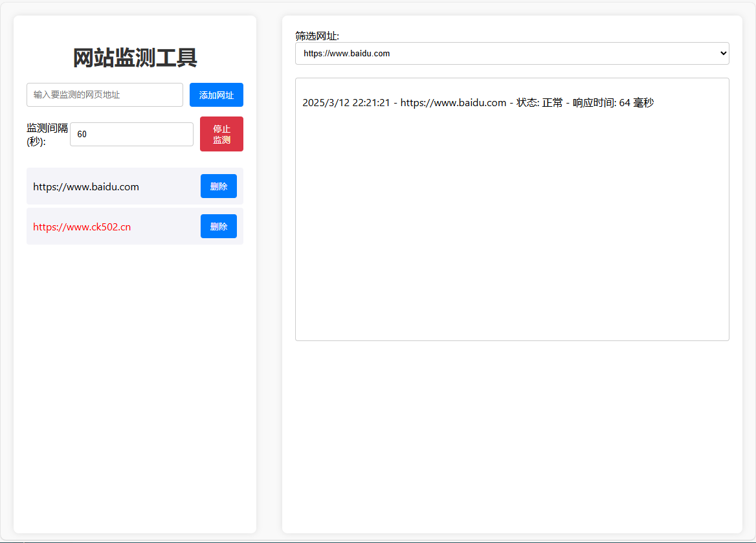This screenshot has width=756, height=543.
Task: Open the 筛选网址 dropdown
Action: pos(512,54)
